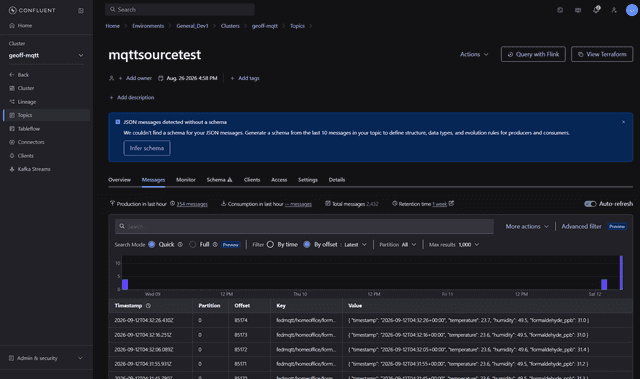Open Cluster sidebar item
The image size is (640, 379).
(x=22, y=88)
